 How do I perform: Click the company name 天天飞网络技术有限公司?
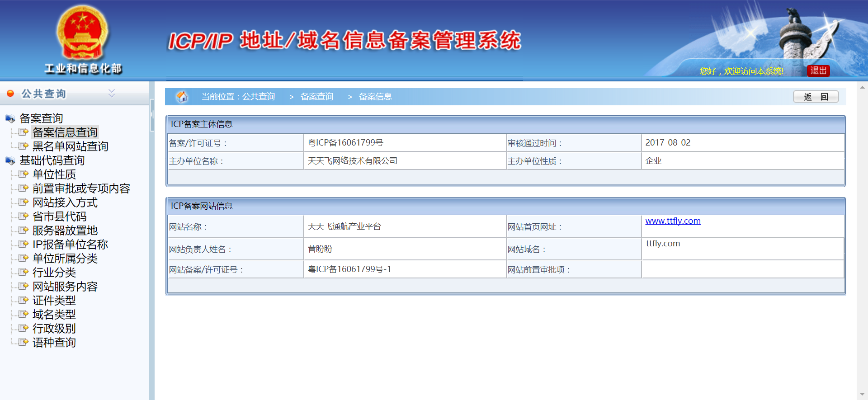pyautogui.click(x=353, y=160)
